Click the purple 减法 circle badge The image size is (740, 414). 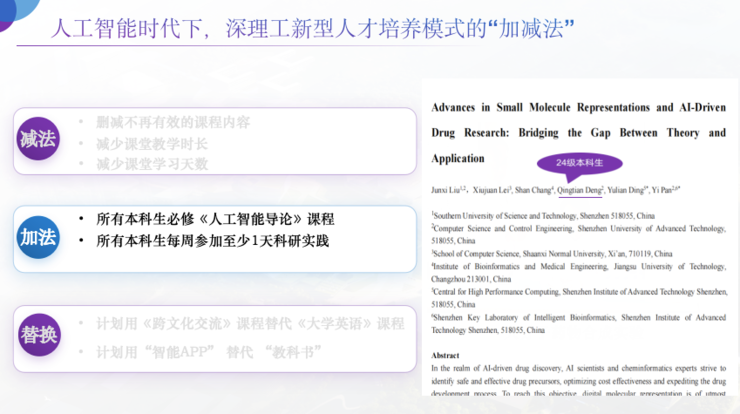point(38,138)
